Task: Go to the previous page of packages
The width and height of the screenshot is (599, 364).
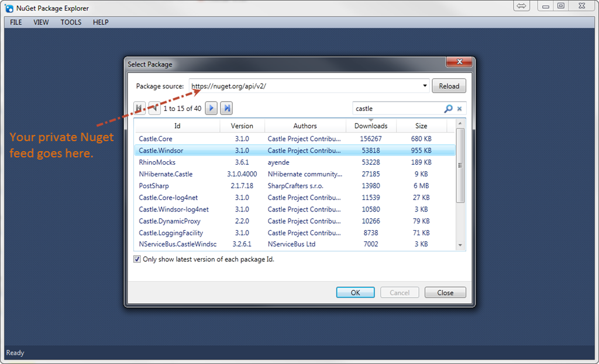Action: (x=154, y=108)
